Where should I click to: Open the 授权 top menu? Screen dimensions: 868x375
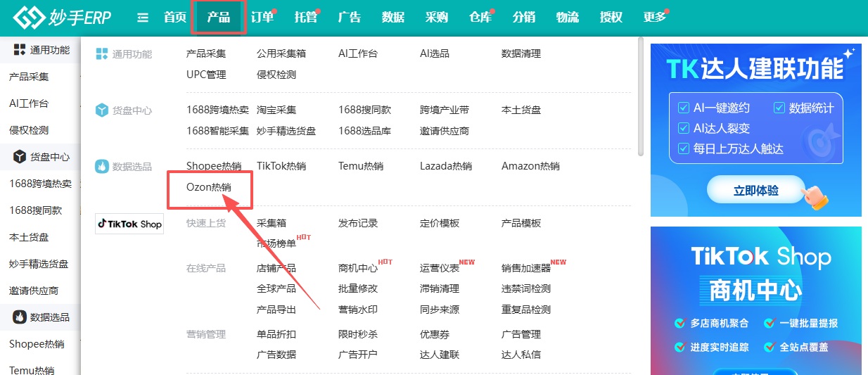pos(611,18)
